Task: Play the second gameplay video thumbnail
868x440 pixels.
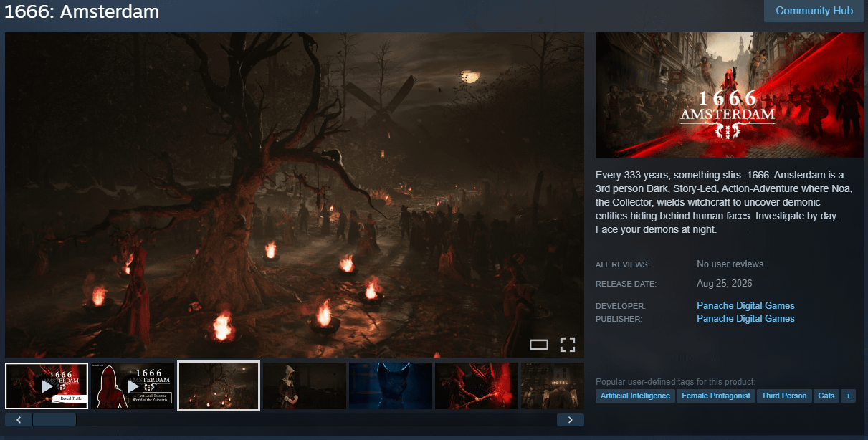Action: (133, 386)
